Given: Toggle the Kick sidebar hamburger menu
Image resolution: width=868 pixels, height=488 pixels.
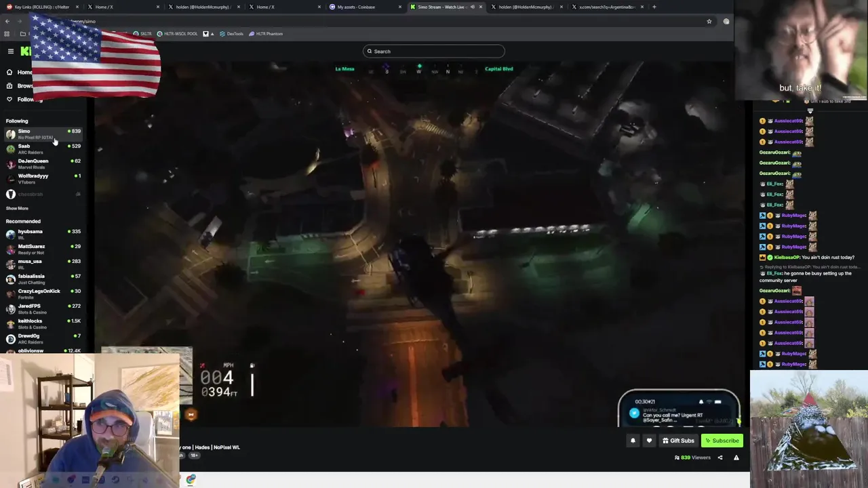Looking at the screenshot, I should click(10, 52).
